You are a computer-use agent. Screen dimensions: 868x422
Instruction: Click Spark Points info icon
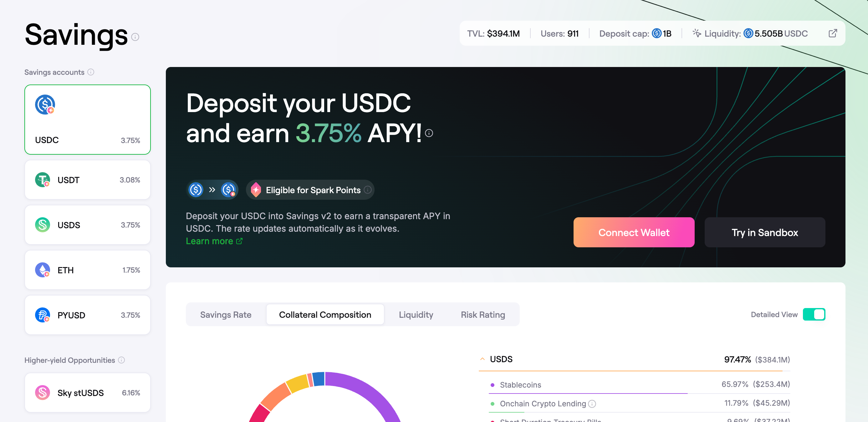(x=368, y=190)
